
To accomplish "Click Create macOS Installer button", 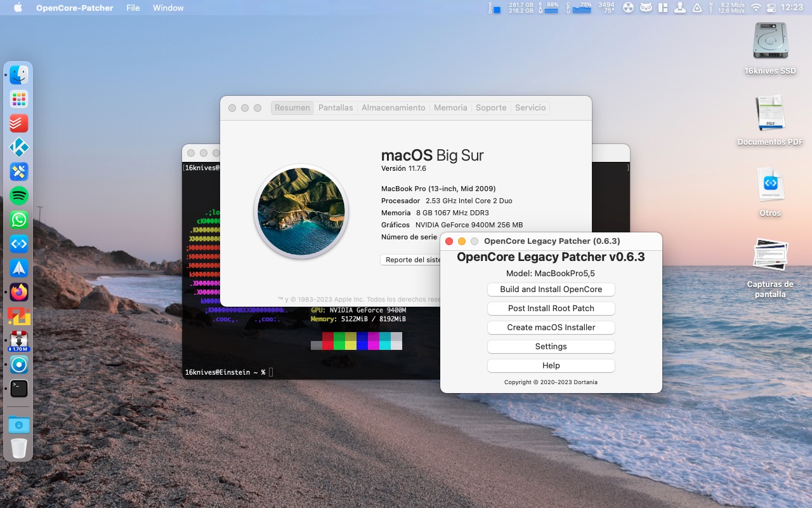I will [551, 328].
